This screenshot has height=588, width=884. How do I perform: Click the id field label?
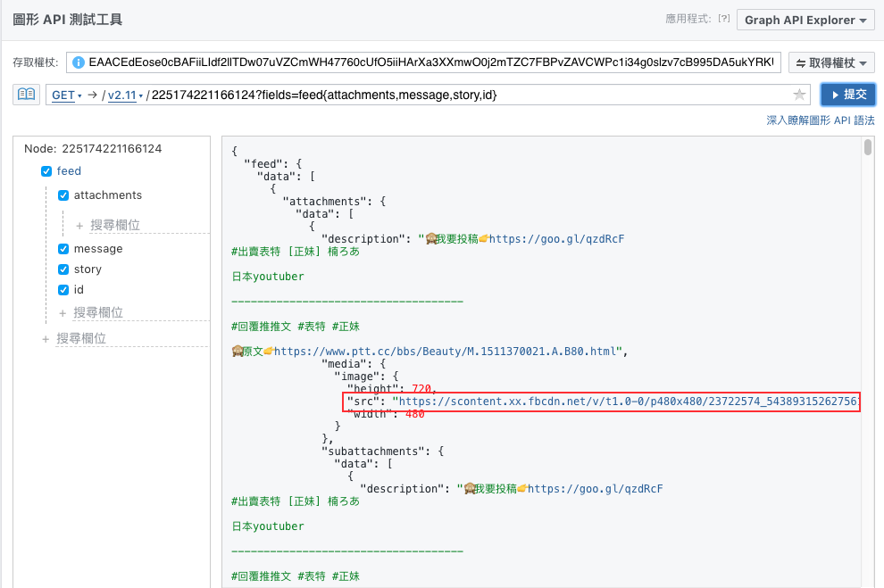coord(79,290)
